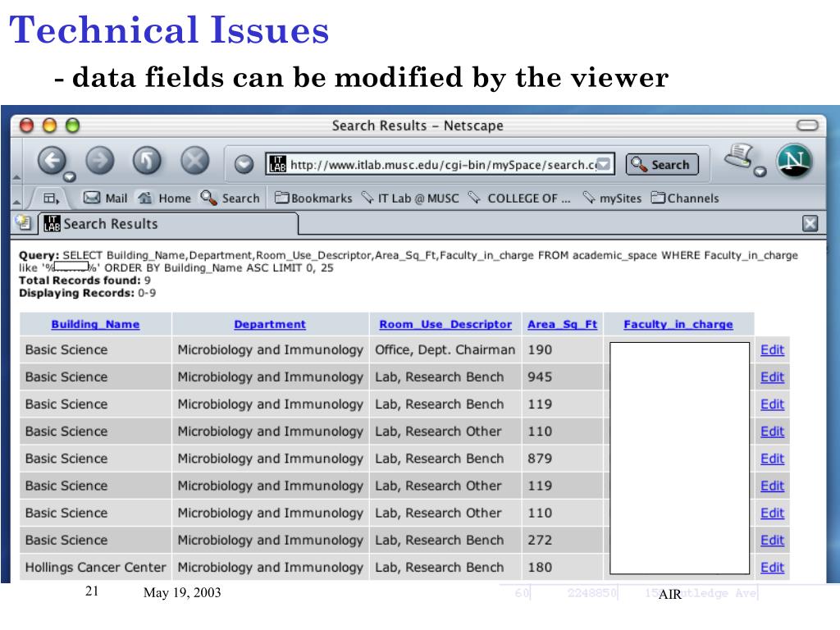Collapse the personal toolbar grippy
Viewport: 840px width, 630px height.
coord(16,202)
